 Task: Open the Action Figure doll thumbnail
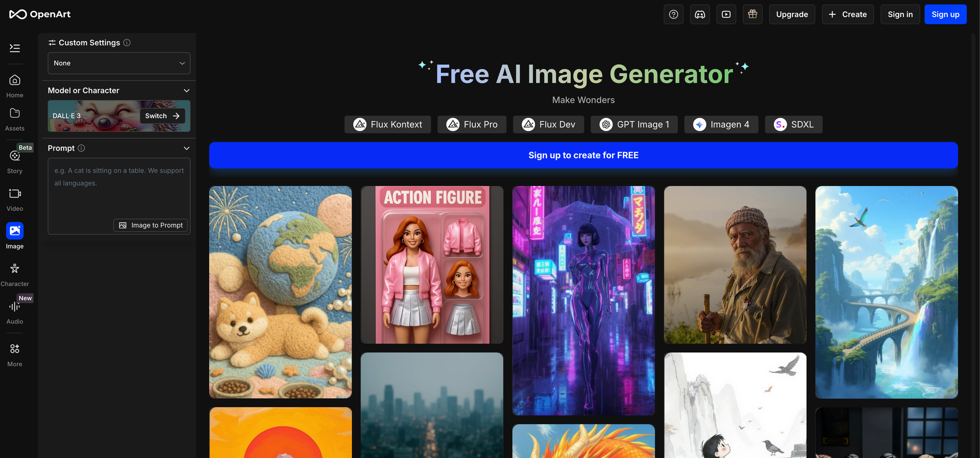(432, 265)
